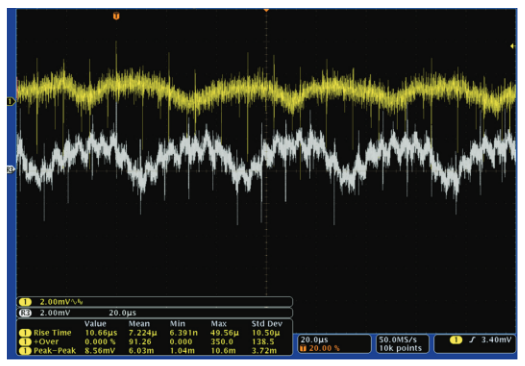
Task: Select the Rise Time measurement label
Action: [x=52, y=333]
